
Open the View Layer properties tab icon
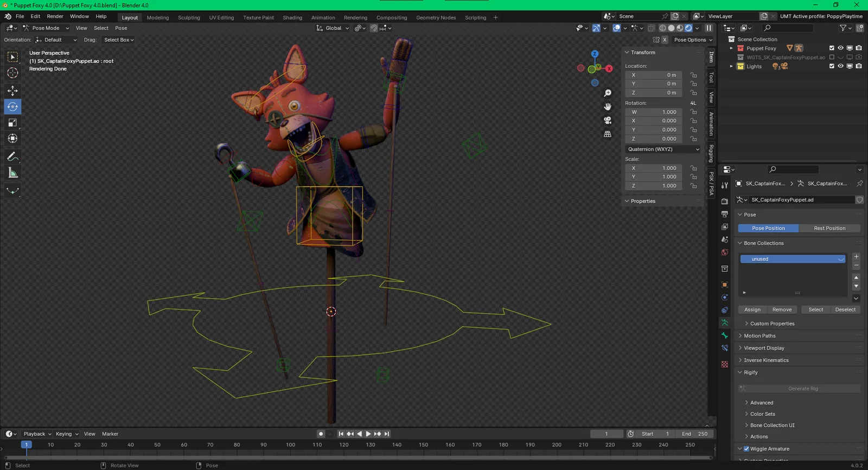click(725, 227)
